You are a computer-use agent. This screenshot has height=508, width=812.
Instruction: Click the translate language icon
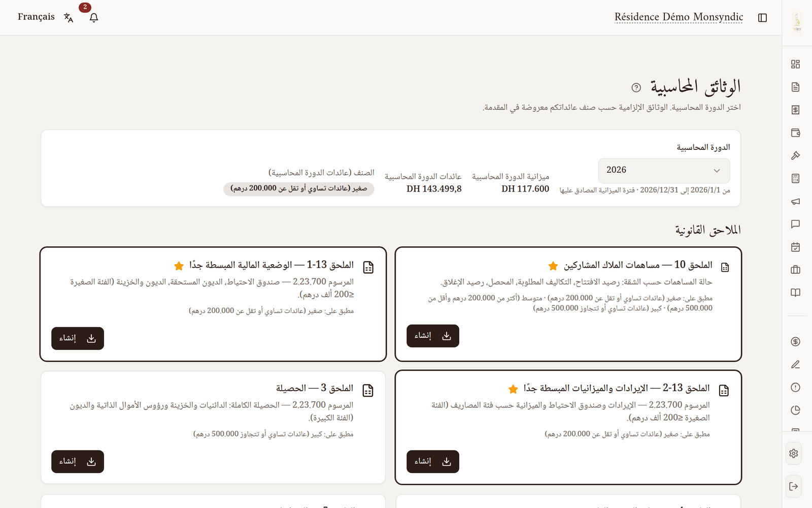click(x=69, y=18)
